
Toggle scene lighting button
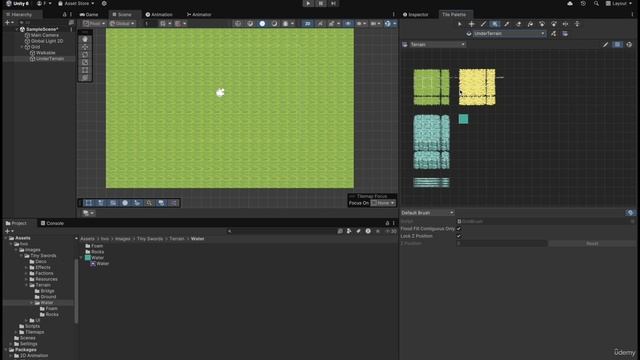(320, 24)
